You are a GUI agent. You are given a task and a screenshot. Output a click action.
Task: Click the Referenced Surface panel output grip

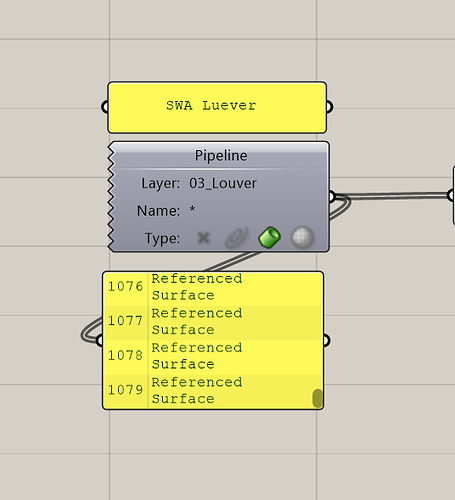point(326,341)
